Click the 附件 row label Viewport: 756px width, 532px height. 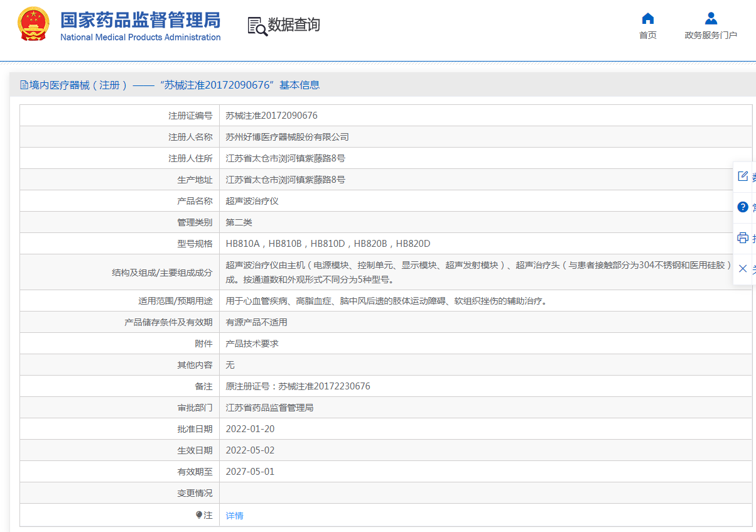point(203,344)
